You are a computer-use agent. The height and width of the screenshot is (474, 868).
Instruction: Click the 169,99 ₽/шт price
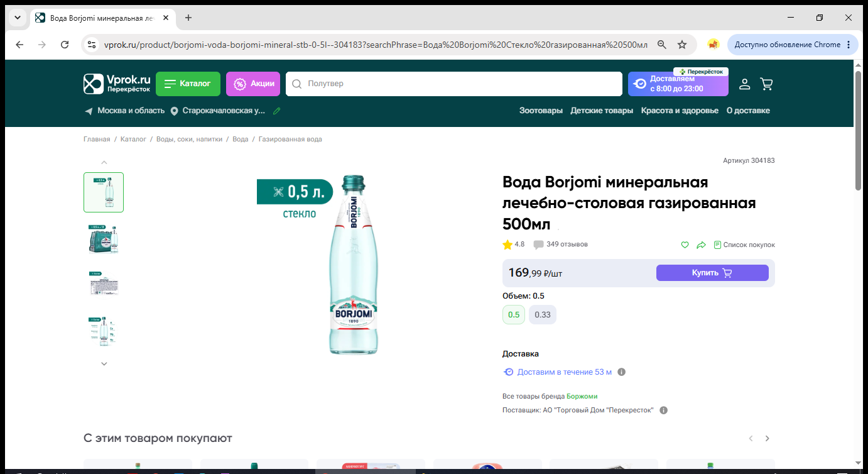click(536, 273)
